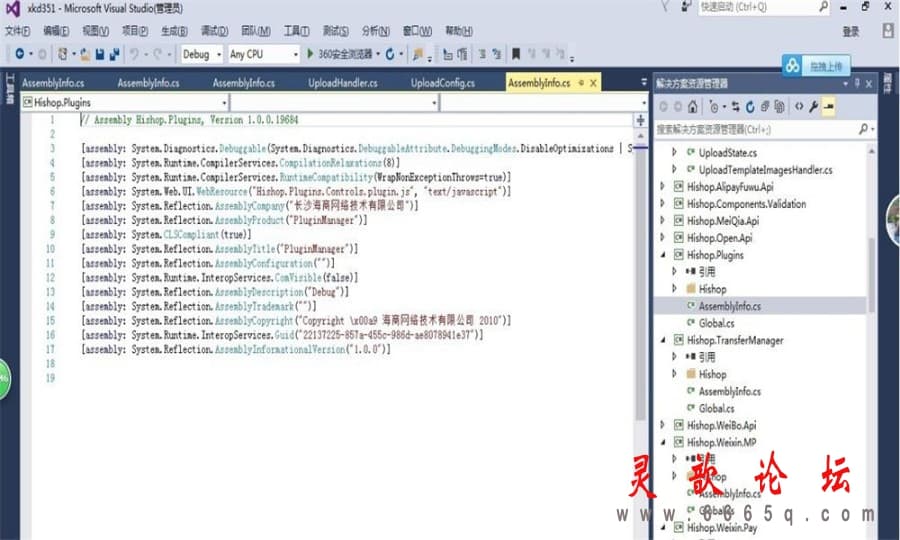Open the Any CPU platform dropdown
Image resolution: width=900 pixels, height=540 pixels.
[264, 55]
